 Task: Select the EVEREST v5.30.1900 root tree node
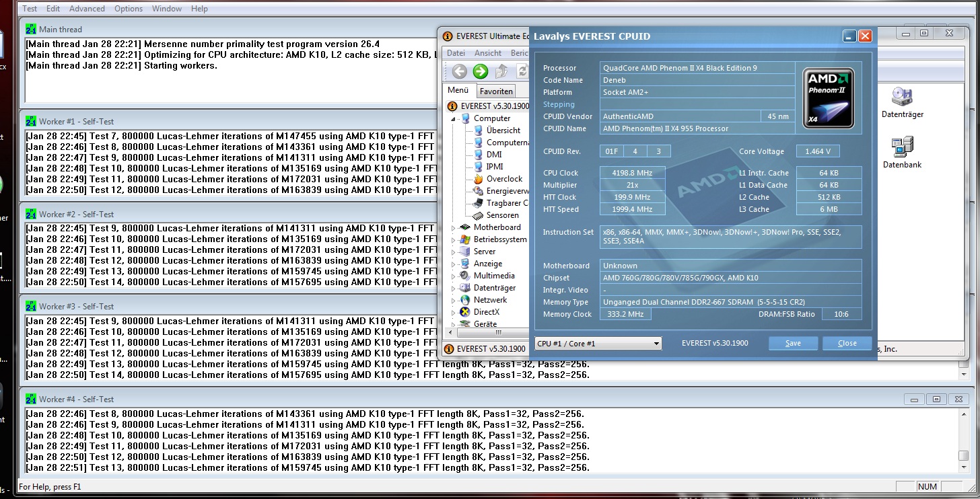point(489,106)
